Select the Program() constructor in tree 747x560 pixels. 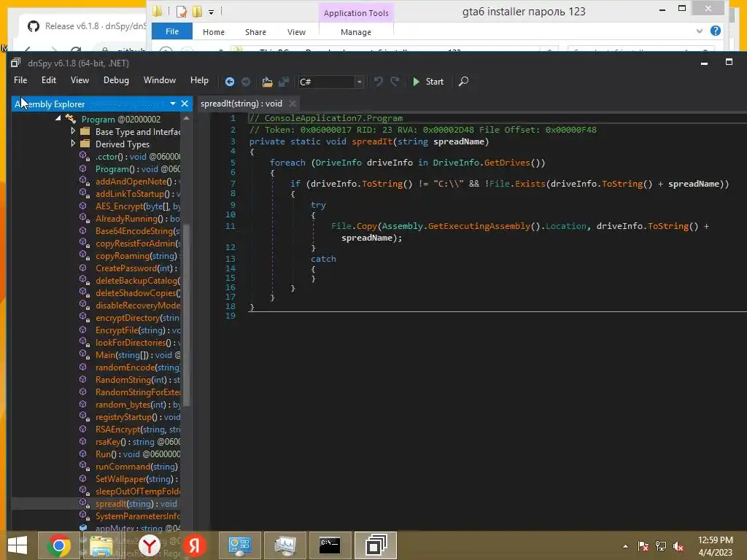(138, 169)
